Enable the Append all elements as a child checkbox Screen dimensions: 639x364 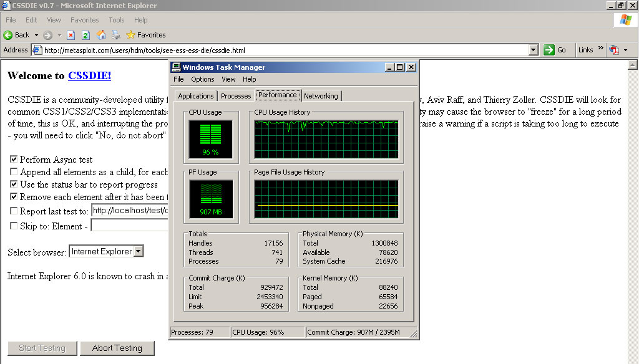[x=14, y=171]
